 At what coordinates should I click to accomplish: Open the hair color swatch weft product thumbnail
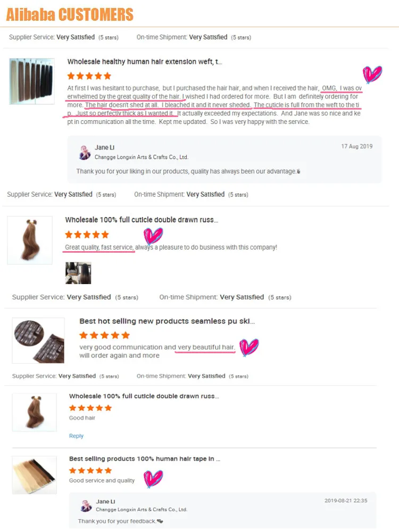pos(32,81)
